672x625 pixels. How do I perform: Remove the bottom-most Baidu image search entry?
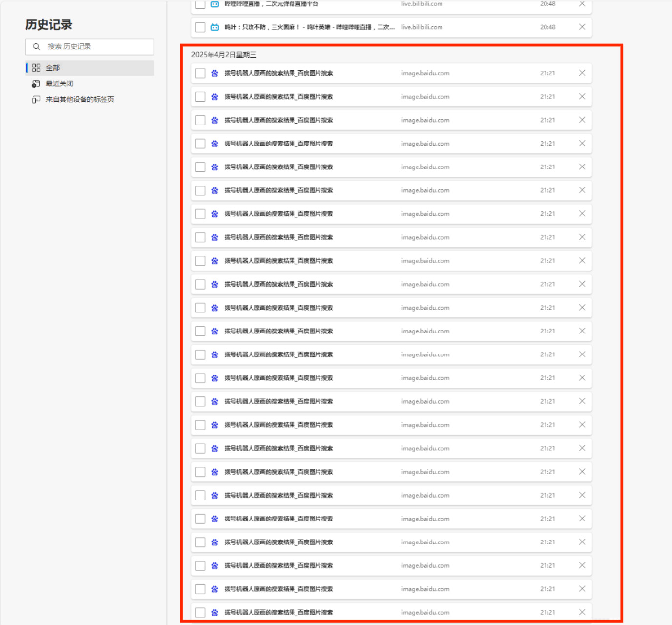[582, 612]
